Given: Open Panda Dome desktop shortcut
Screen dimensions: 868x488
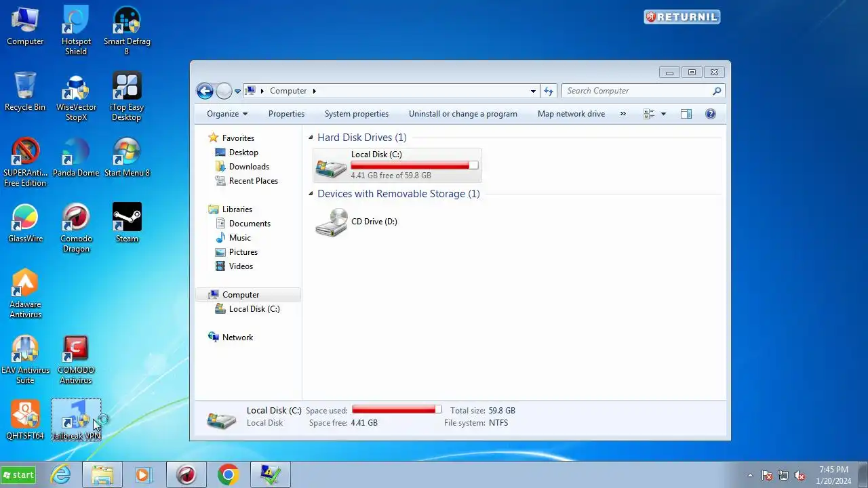Looking at the screenshot, I should click(x=76, y=157).
